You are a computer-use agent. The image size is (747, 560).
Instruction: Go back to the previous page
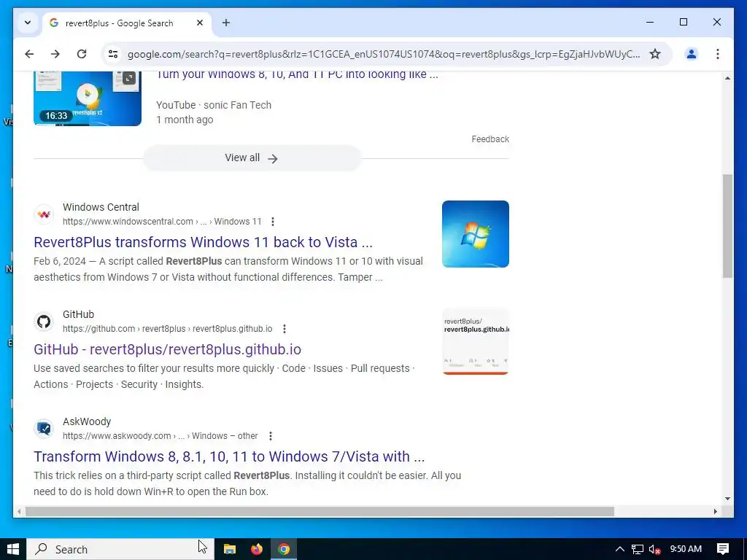coord(29,54)
